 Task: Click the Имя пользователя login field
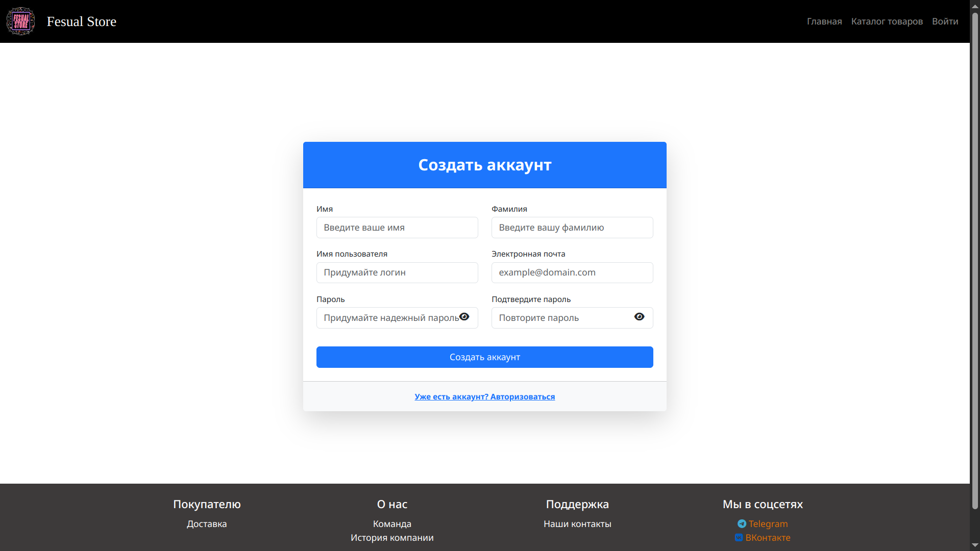[397, 272]
